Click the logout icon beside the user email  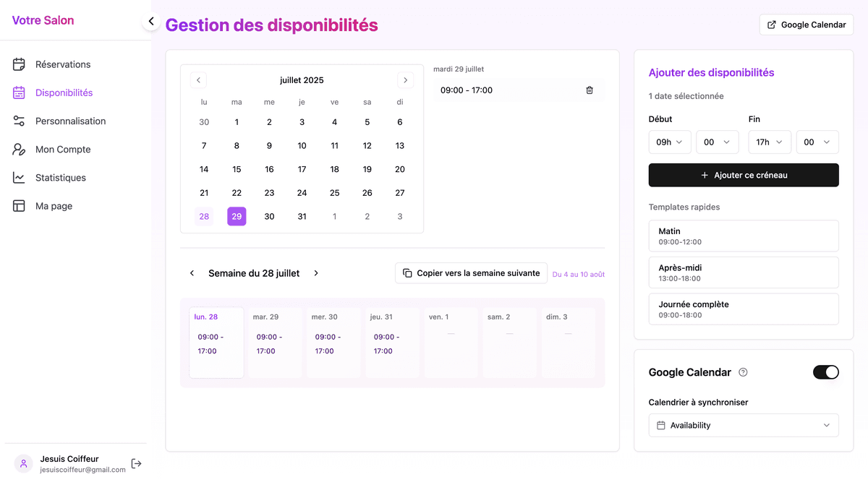click(136, 463)
